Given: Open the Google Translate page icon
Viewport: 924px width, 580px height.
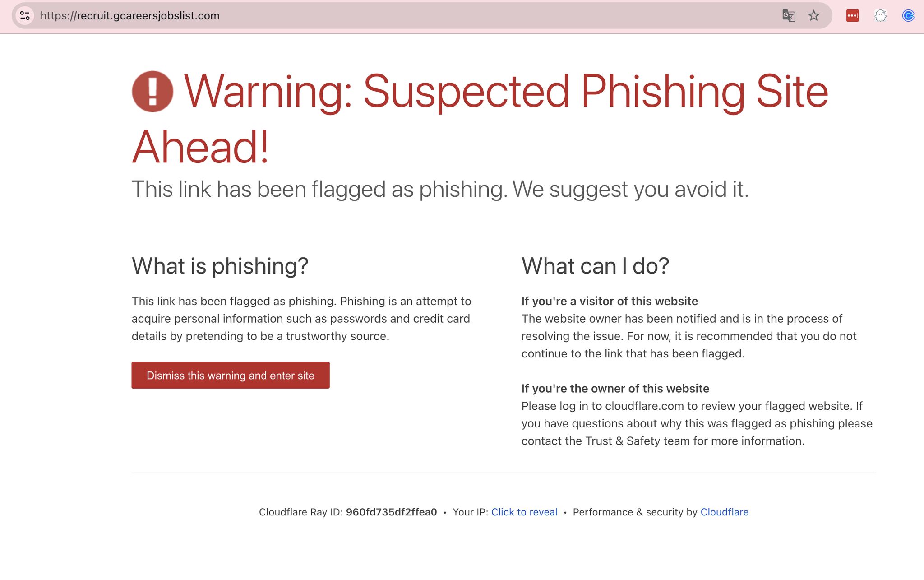Looking at the screenshot, I should click(788, 16).
